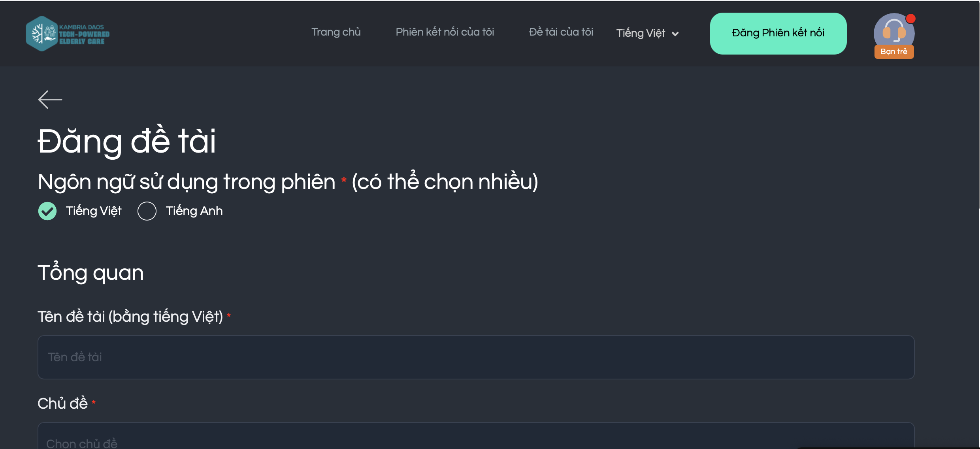Go to Trang chủ menu item
The width and height of the screenshot is (980, 449).
[x=336, y=32]
